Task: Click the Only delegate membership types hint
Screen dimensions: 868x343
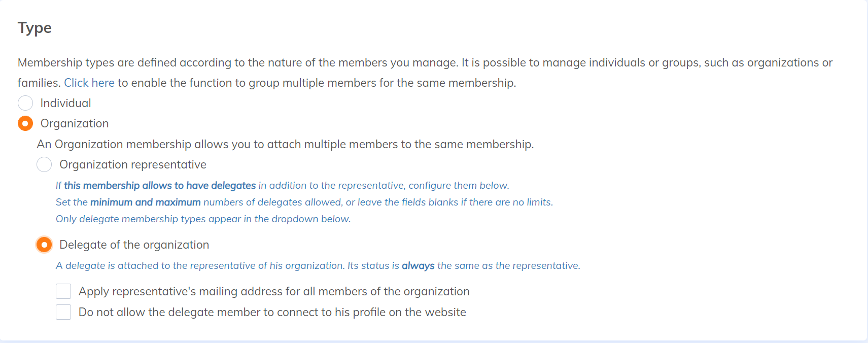Action: coord(203,219)
